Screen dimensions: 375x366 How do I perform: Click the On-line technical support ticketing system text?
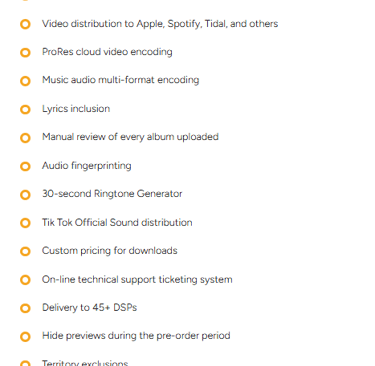coord(137,279)
